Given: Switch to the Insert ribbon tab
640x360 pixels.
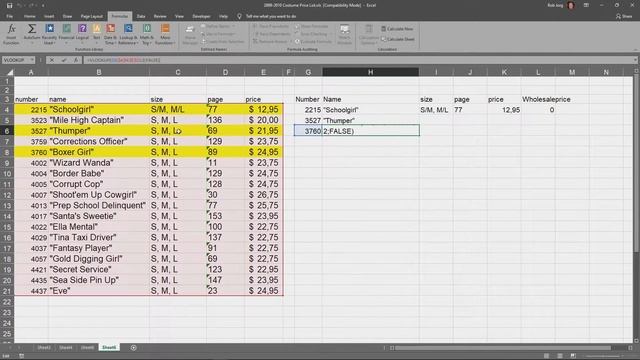Looking at the screenshot, I should (49, 16).
